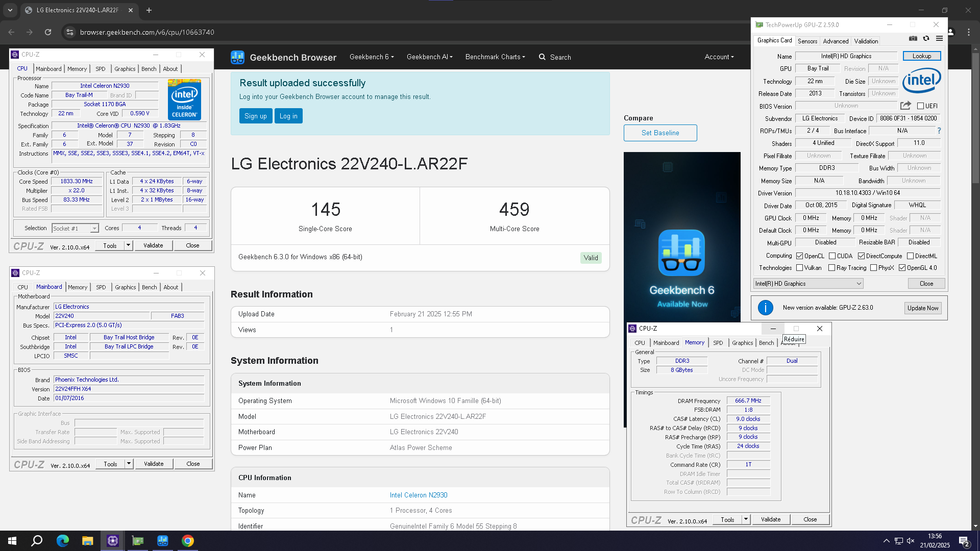Open Geekbench app from taskbar
This screenshot has height=551, width=980.
coord(163,541)
